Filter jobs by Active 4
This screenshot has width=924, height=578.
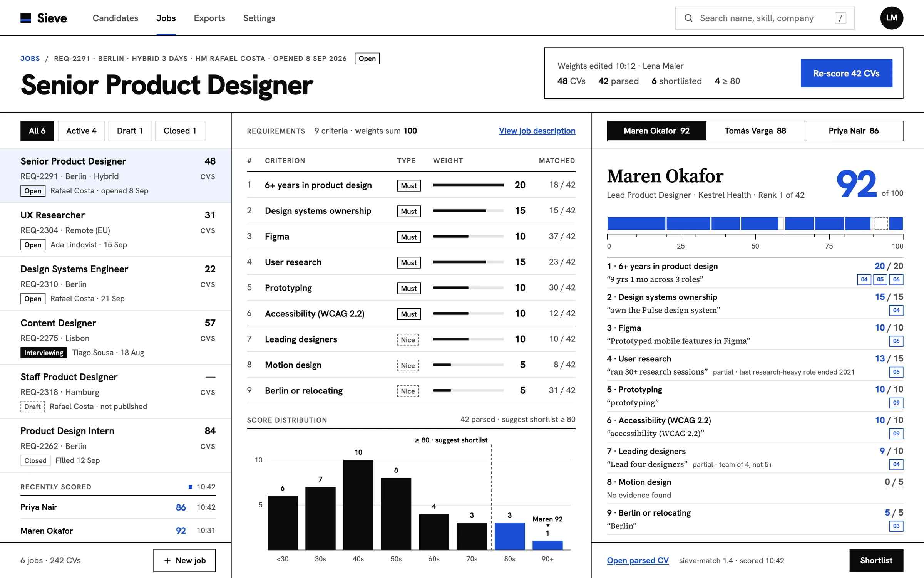[x=81, y=131]
